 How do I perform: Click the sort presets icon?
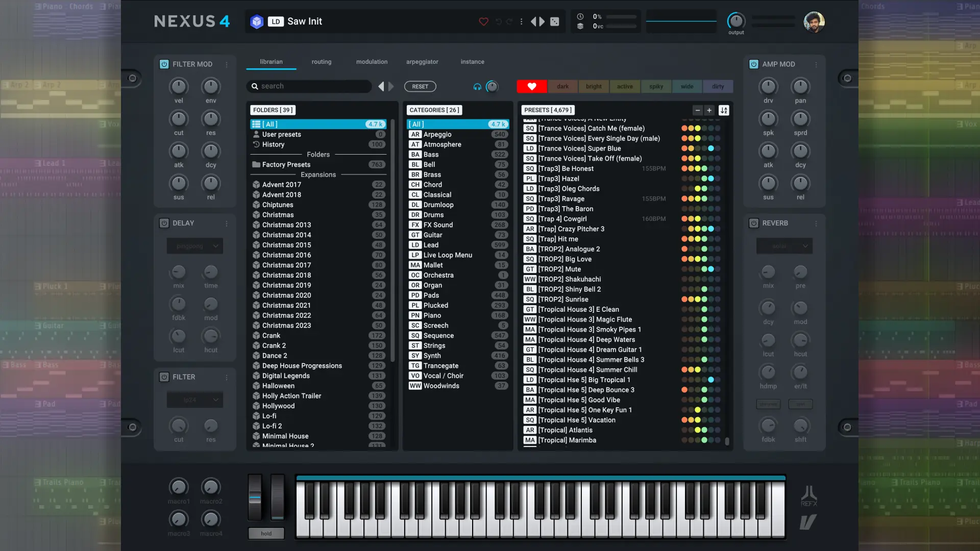pos(724,110)
